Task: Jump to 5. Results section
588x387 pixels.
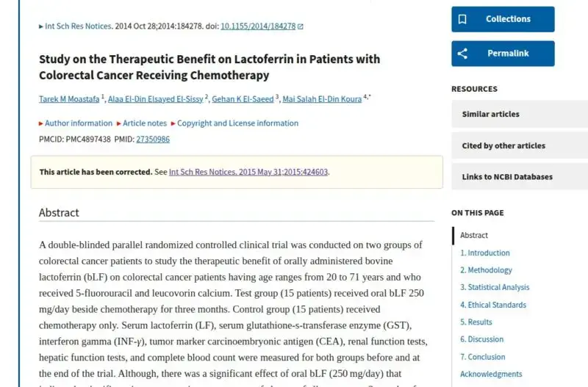Action: click(476, 322)
